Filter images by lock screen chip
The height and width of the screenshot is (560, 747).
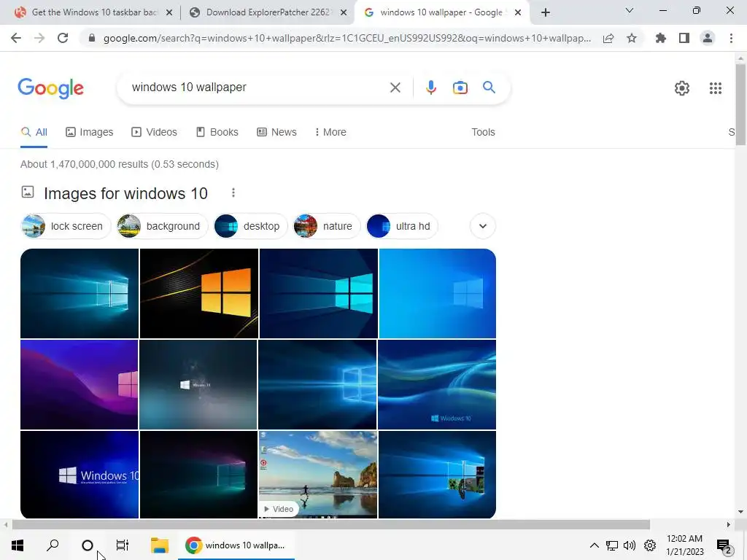tap(66, 226)
